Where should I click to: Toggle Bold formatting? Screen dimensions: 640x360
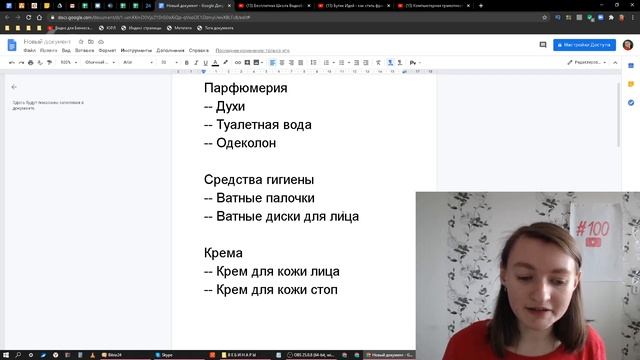tap(187, 62)
